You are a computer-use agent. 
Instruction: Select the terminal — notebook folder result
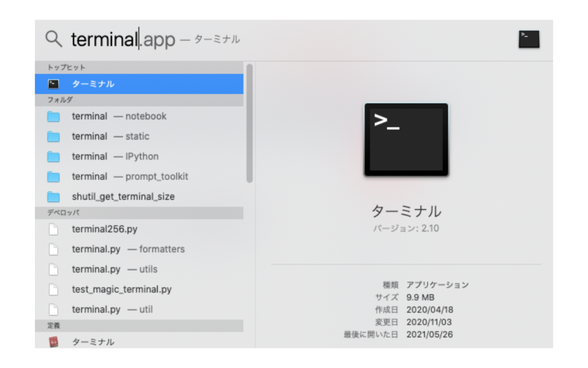139,116
